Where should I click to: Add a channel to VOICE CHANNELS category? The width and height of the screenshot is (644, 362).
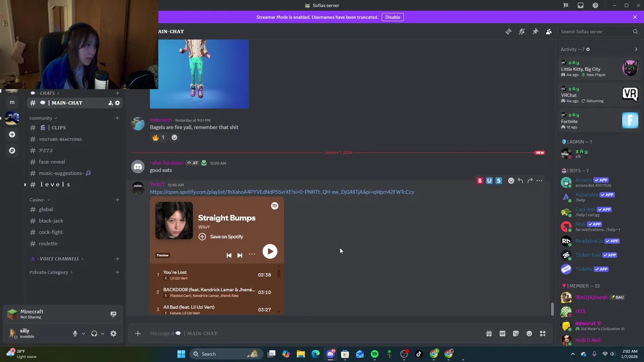pyautogui.click(x=117, y=259)
